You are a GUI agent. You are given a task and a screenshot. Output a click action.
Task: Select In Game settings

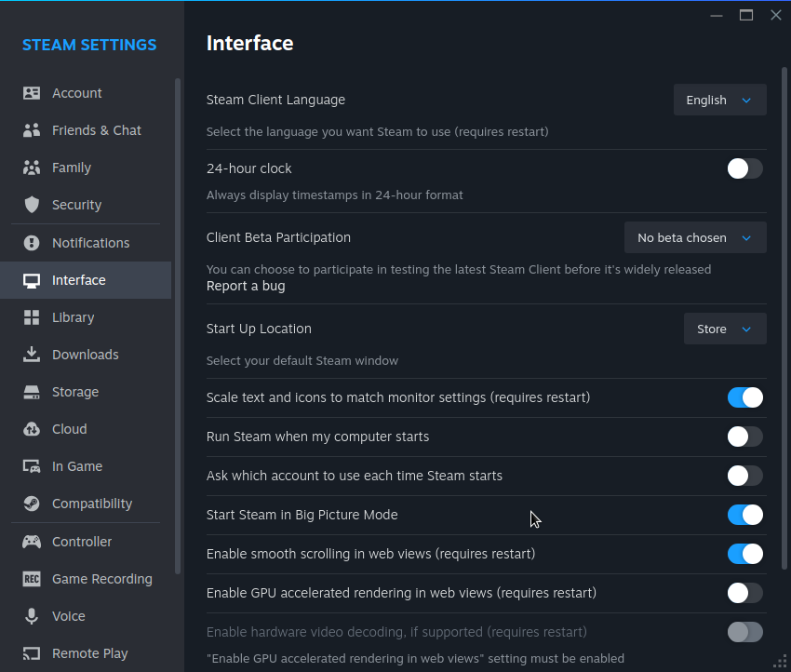(86, 466)
